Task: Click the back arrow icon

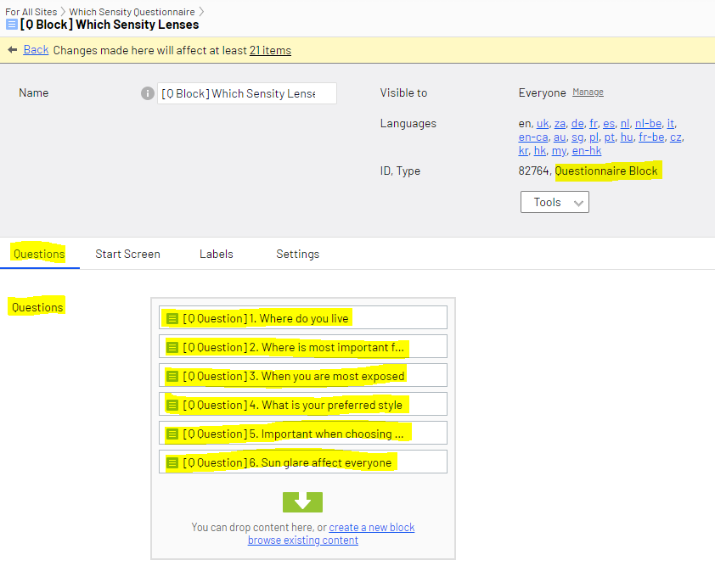Action: click(x=12, y=50)
